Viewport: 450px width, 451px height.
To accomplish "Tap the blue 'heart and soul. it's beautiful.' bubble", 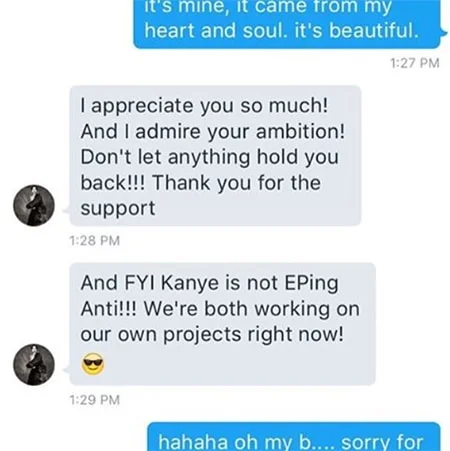I will point(287,24).
